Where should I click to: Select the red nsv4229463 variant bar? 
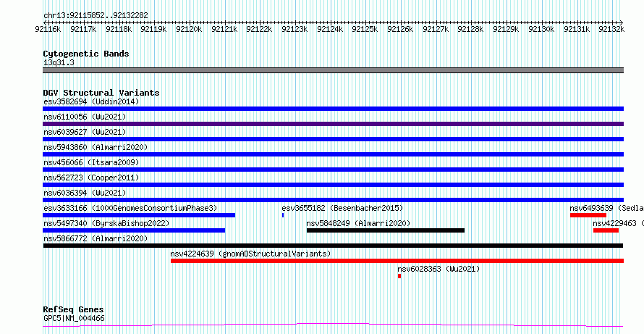pyautogui.click(x=606, y=230)
